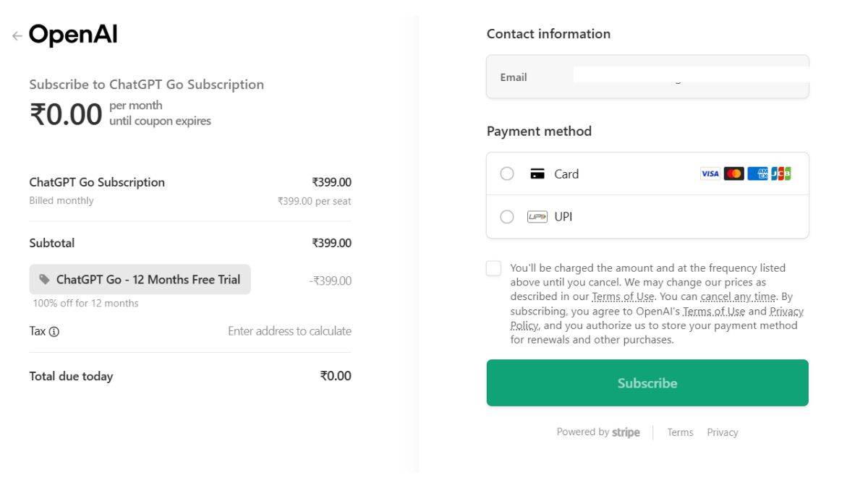The height and width of the screenshot is (488, 868).
Task: Click the Mastercard logo
Action: click(733, 174)
